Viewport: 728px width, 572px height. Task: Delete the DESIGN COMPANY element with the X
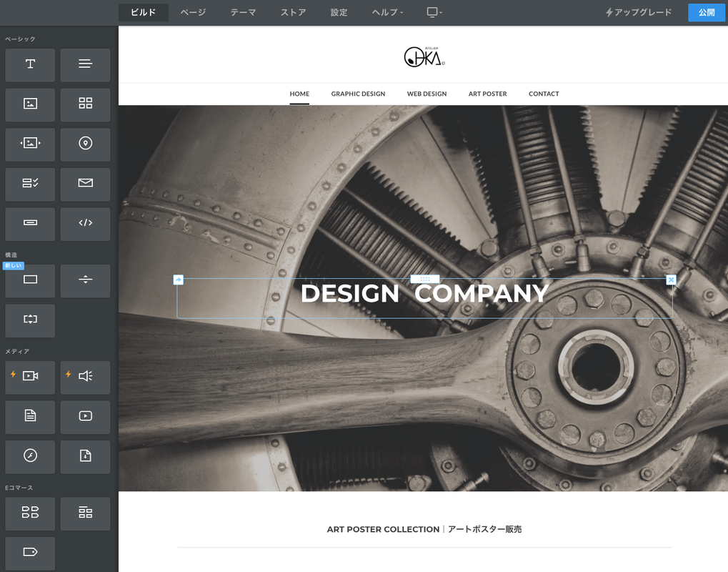[x=671, y=280]
